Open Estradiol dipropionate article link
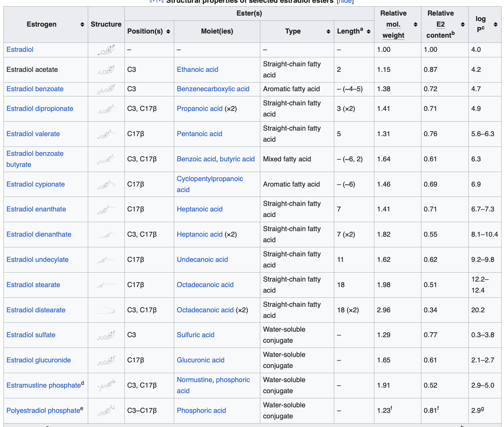 click(40, 108)
